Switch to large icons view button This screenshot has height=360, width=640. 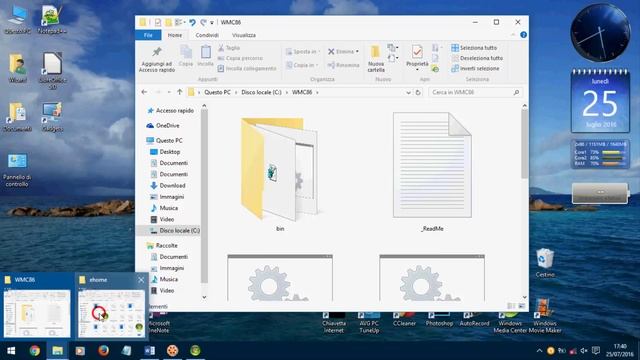pos(522,306)
